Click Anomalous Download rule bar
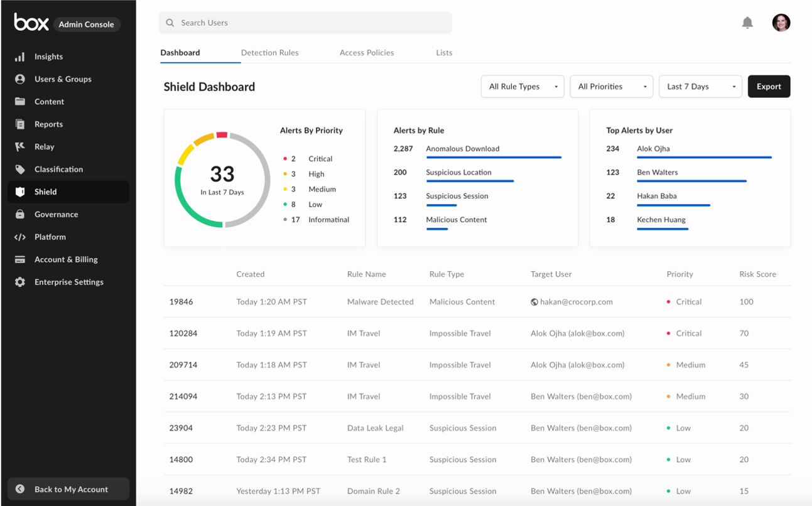 pos(494,158)
